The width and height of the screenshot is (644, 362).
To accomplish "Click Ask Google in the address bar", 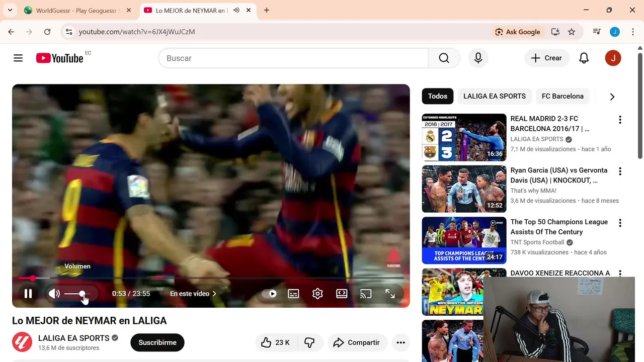I will [x=518, y=32].
